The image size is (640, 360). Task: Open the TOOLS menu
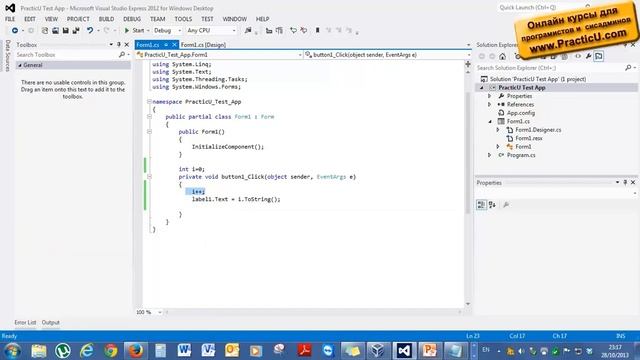pyautogui.click(x=183, y=19)
